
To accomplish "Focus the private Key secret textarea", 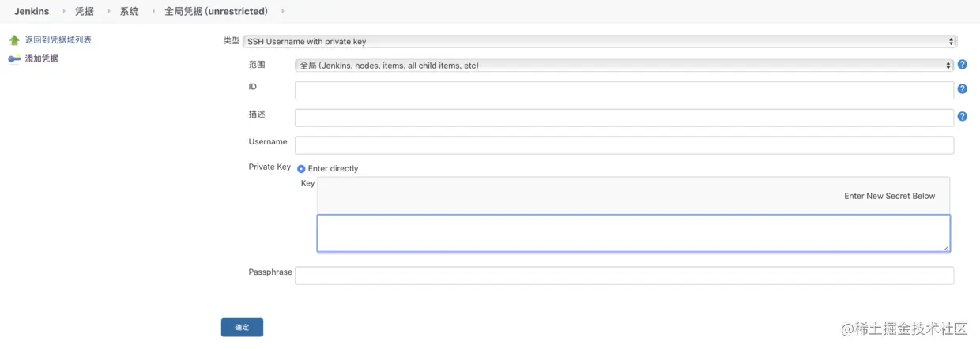I will [x=633, y=234].
